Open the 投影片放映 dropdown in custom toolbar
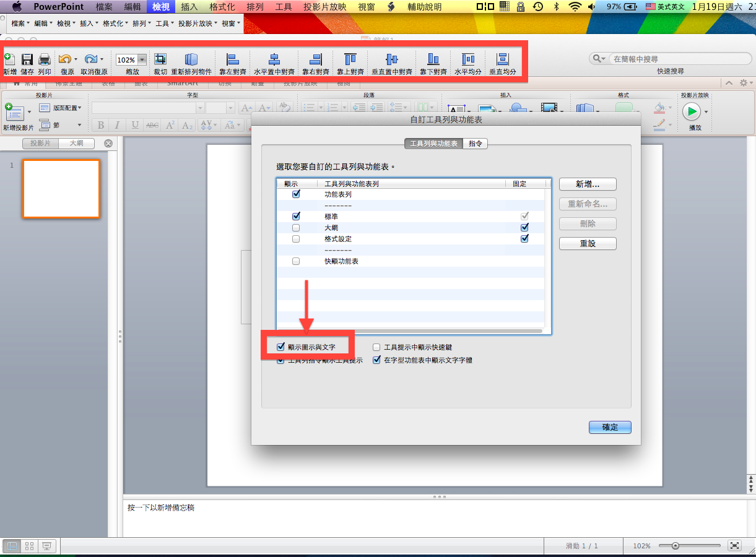Image resolution: width=756 pixels, height=557 pixels. (x=198, y=24)
